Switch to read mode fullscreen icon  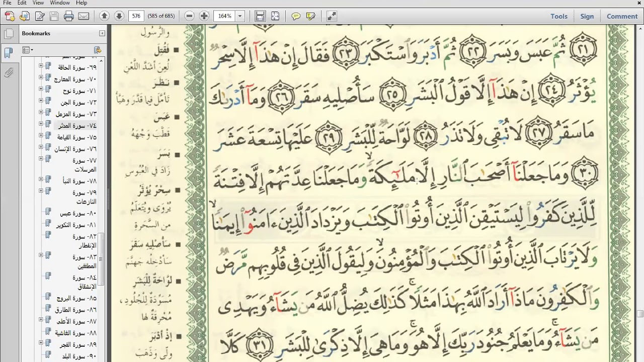tap(332, 16)
